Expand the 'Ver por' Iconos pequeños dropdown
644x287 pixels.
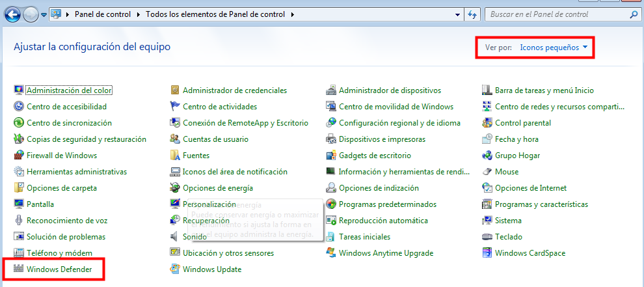[557, 48]
